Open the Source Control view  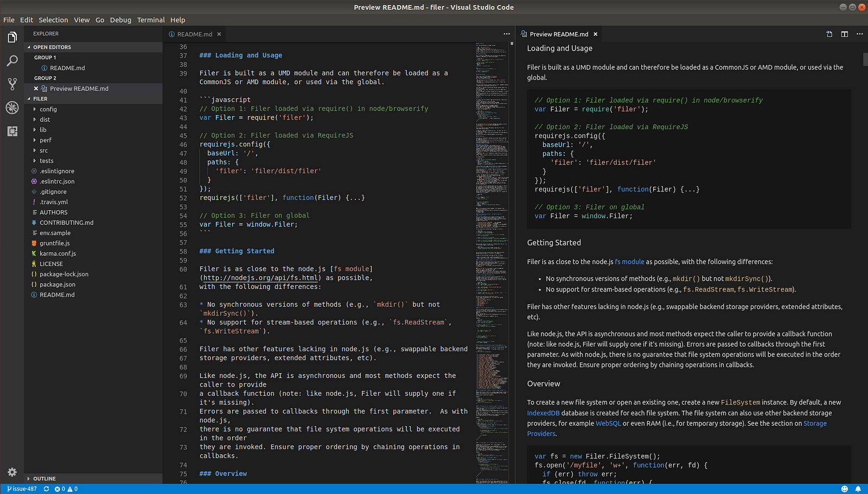[12, 84]
